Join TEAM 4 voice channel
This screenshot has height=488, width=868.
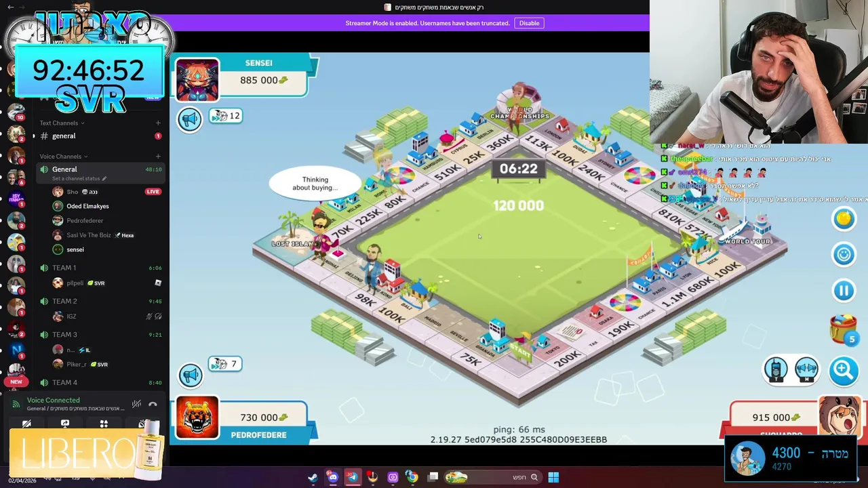[x=100, y=383]
